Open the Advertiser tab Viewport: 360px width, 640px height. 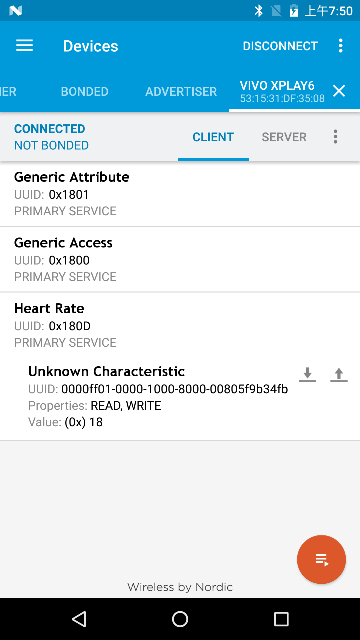[181, 91]
